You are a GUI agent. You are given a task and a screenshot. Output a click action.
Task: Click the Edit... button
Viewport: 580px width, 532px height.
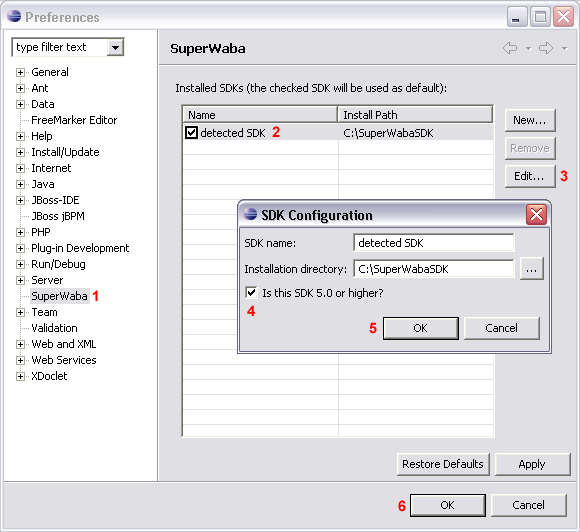(x=530, y=176)
